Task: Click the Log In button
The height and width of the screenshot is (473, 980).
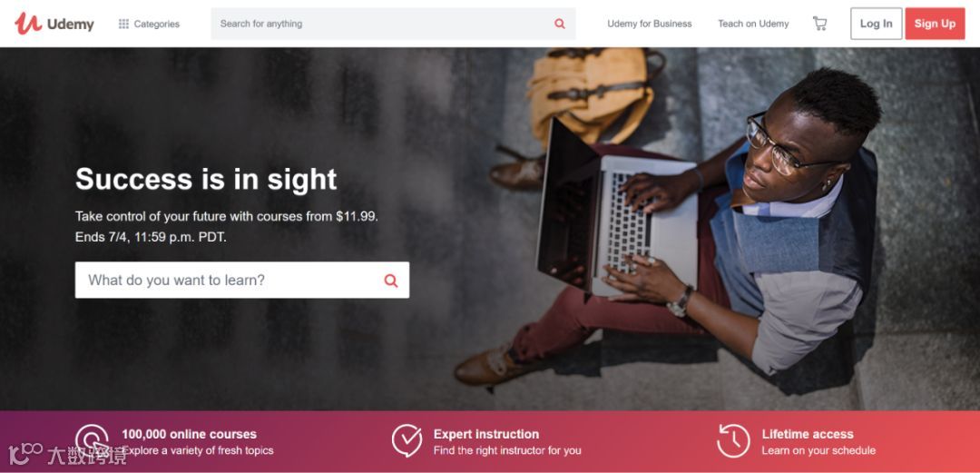Action: pyautogui.click(x=877, y=24)
